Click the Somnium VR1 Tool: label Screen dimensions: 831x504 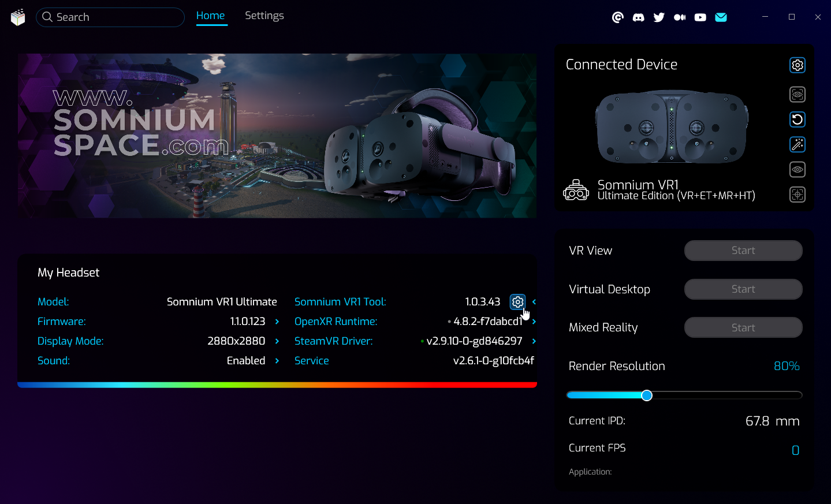pos(340,302)
